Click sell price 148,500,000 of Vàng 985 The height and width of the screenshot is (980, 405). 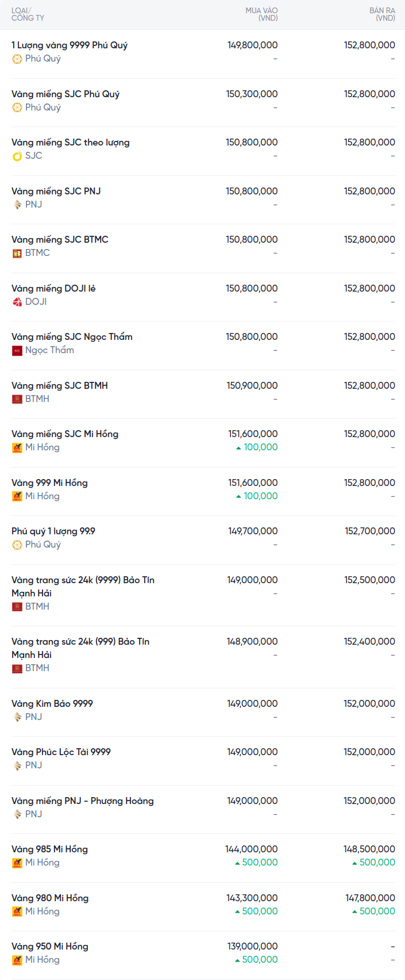click(x=369, y=849)
